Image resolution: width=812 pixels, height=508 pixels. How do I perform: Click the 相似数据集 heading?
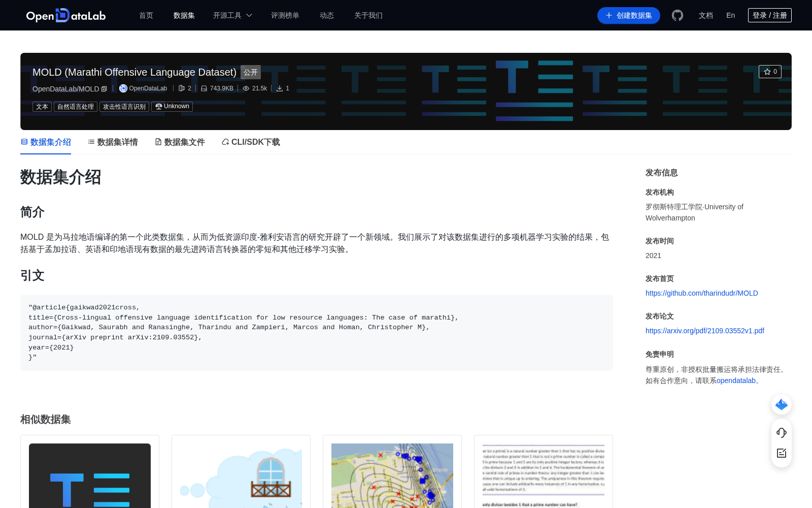click(x=46, y=420)
